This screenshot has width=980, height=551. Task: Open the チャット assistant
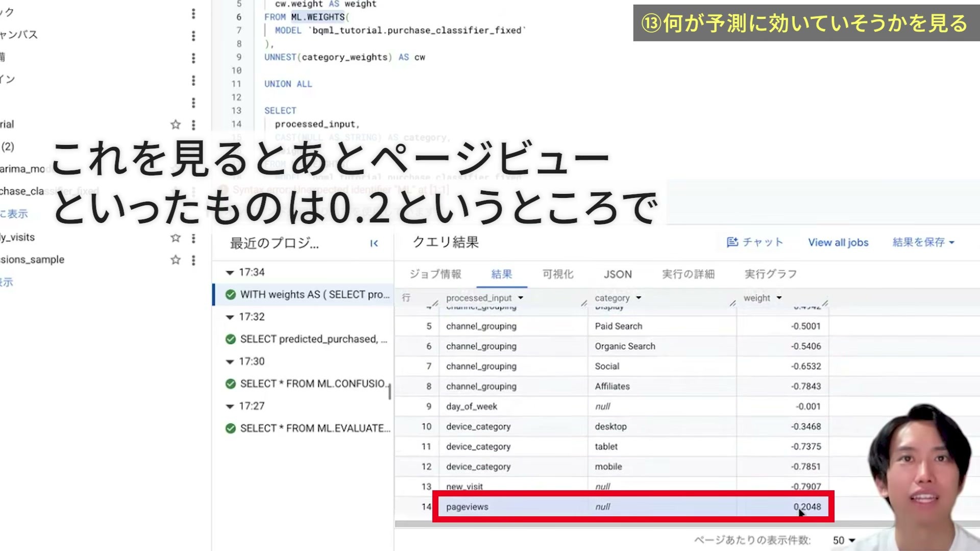(x=754, y=242)
